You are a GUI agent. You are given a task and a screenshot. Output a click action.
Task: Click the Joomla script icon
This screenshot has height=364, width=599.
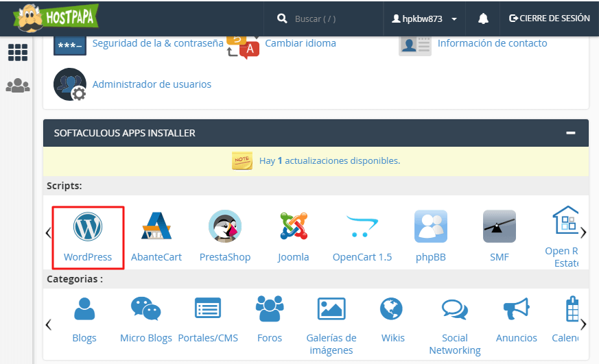294,226
